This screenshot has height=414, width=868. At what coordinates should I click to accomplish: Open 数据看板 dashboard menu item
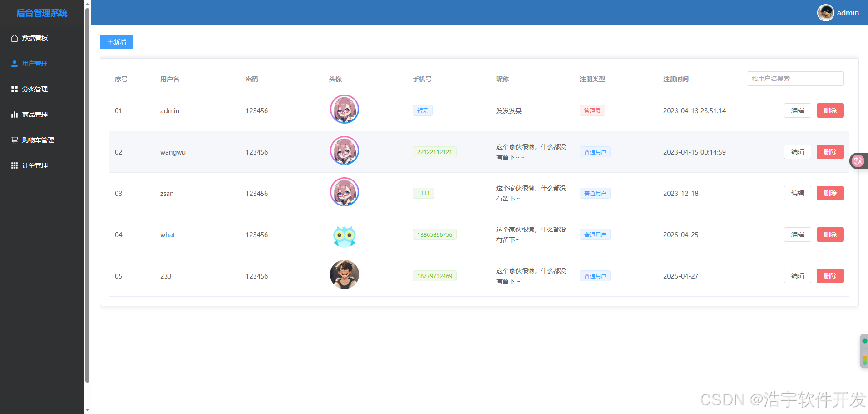pyautogui.click(x=42, y=38)
